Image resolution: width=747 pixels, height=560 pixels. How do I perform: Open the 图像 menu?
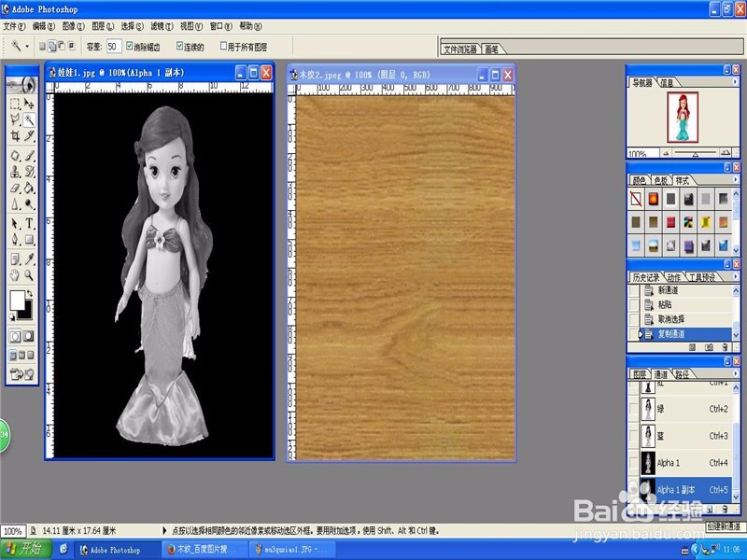coord(74,26)
